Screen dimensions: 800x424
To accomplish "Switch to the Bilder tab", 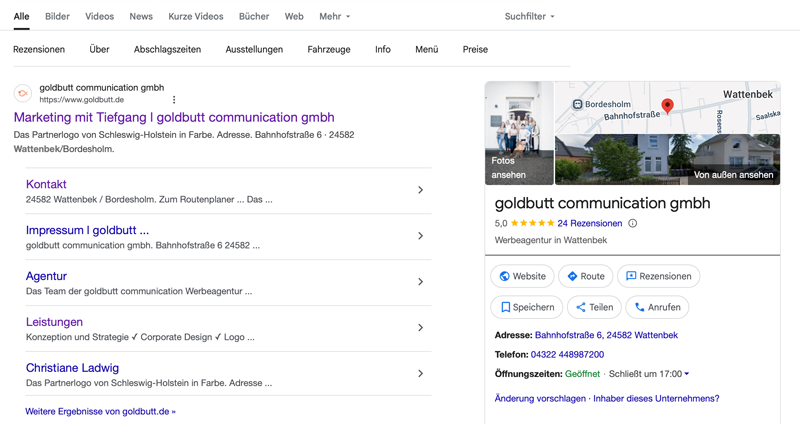I will click(x=57, y=17).
